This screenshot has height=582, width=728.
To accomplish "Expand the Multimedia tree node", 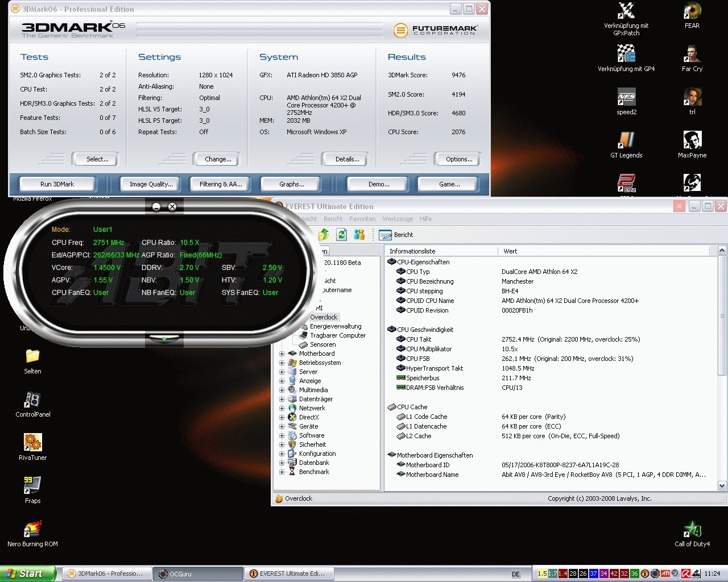I will click(282, 390).
